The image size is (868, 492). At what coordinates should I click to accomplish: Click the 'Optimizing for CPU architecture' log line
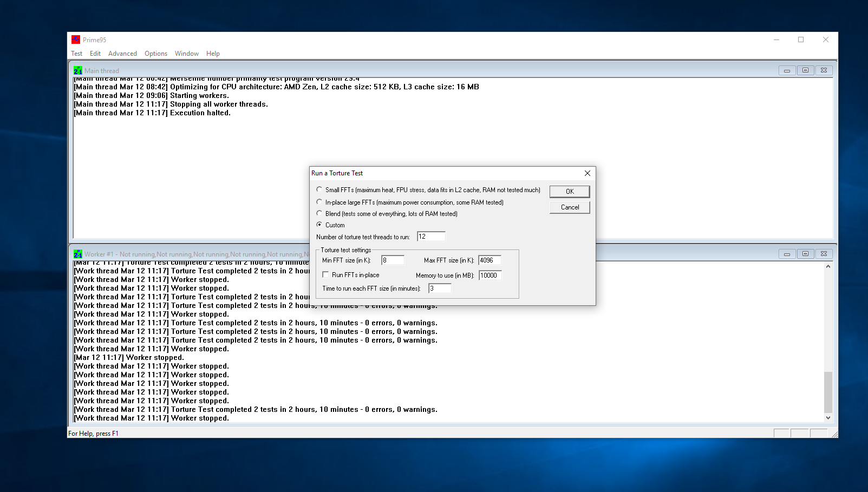point(276,87)
